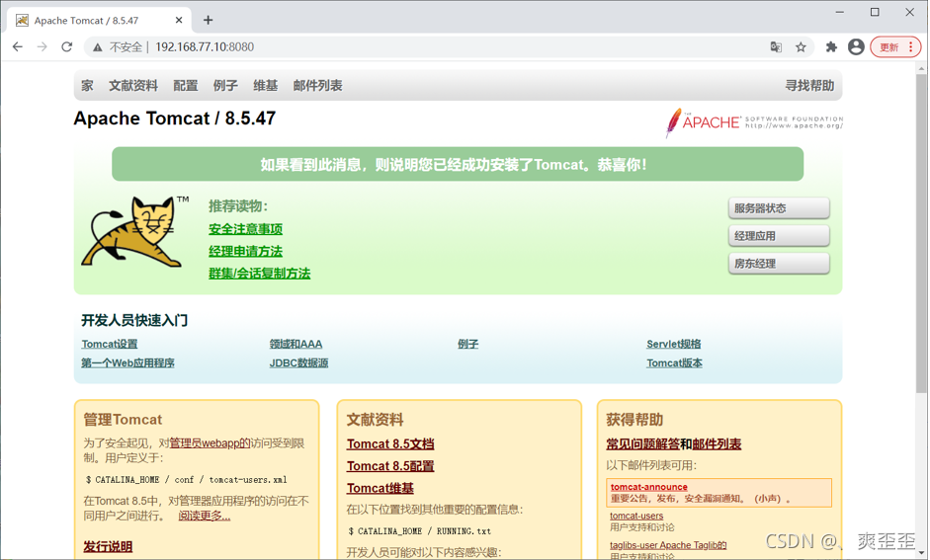Screen dimensions: 930x560
Task: Close the Apache Tomcat tab
Action: point(179,20)
